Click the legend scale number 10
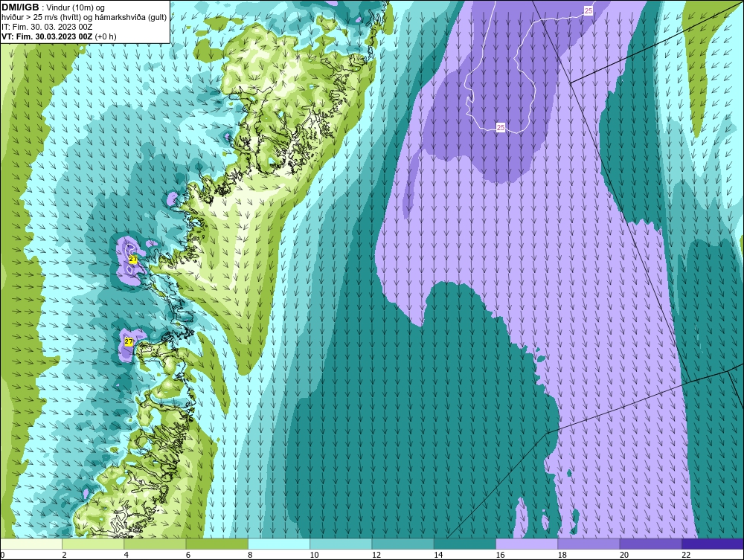Screen dimensions: 744x560 tap(315, 556)
